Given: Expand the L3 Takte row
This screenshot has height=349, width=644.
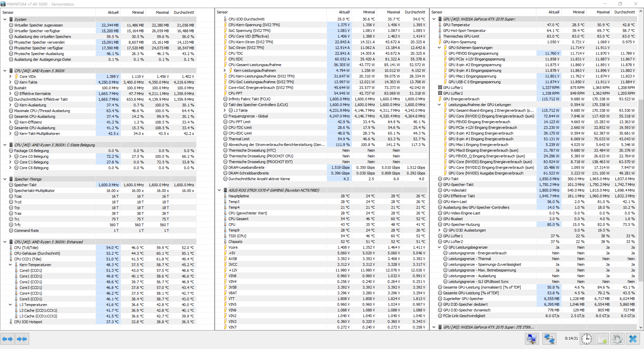Looking at the screenshot, I should click(225, 110).
